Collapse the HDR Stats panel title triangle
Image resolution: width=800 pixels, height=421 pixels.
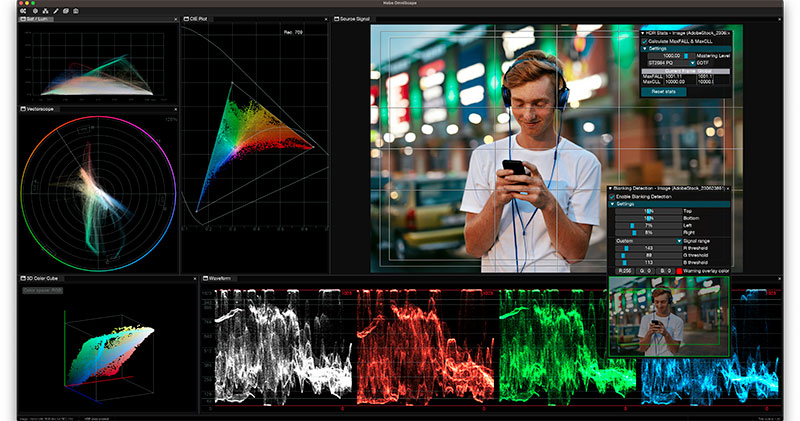[x=643, y=32]
